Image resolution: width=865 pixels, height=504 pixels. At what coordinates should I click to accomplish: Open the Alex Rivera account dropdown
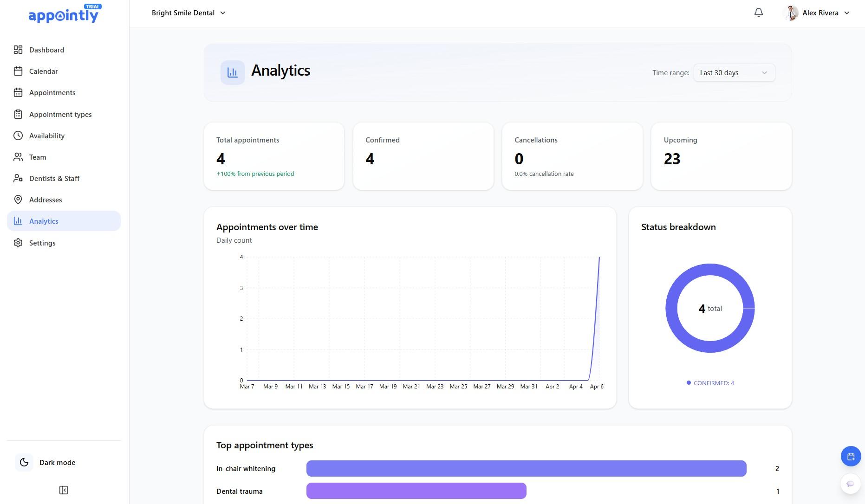pos(817,13)
